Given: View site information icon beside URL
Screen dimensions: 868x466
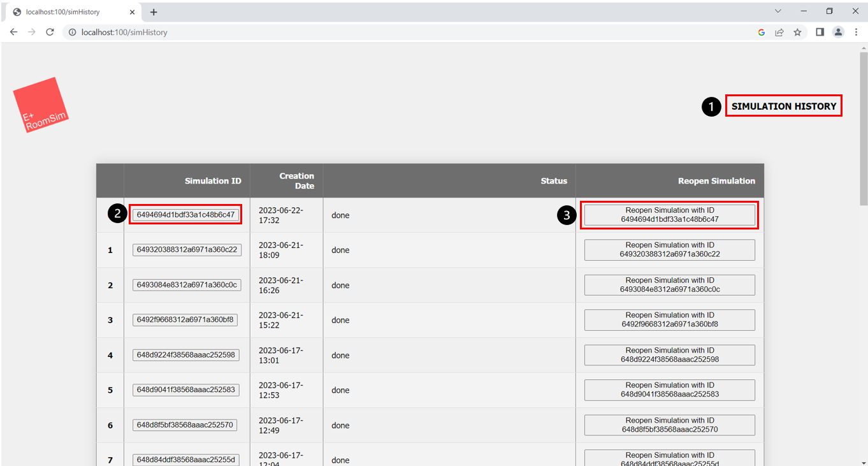Looking at the screenshot, I should [x=72, y=32].
